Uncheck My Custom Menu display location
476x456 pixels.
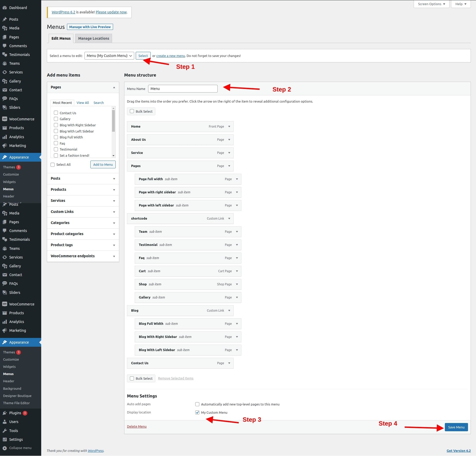pyautogui.click(x=197, y=412)
